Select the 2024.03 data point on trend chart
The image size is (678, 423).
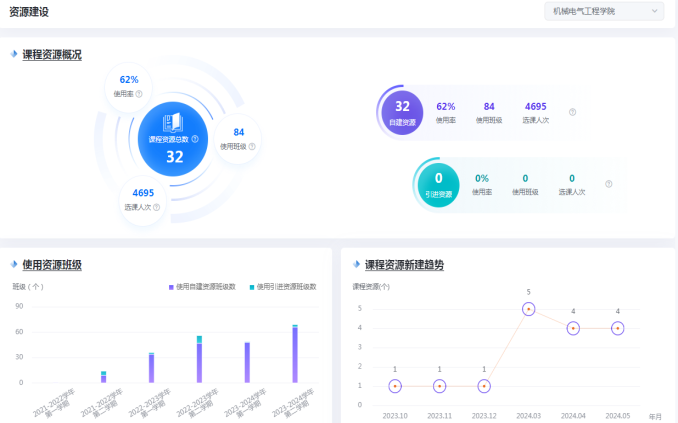pos(528,309)
